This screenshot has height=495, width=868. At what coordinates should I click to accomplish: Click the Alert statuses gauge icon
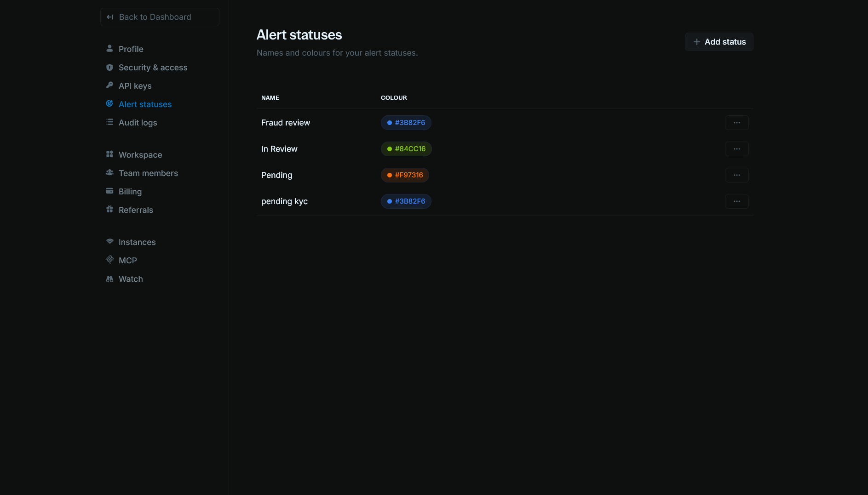[109, 104]
